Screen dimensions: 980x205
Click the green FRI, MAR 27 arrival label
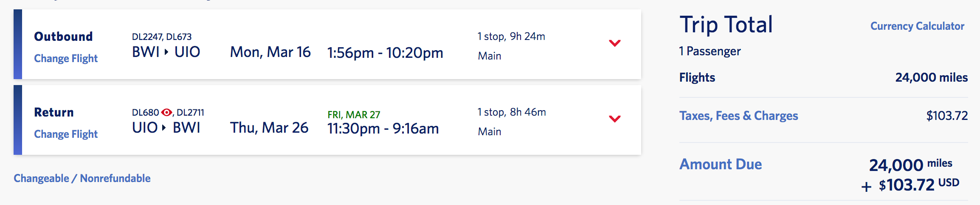(354, 114)
